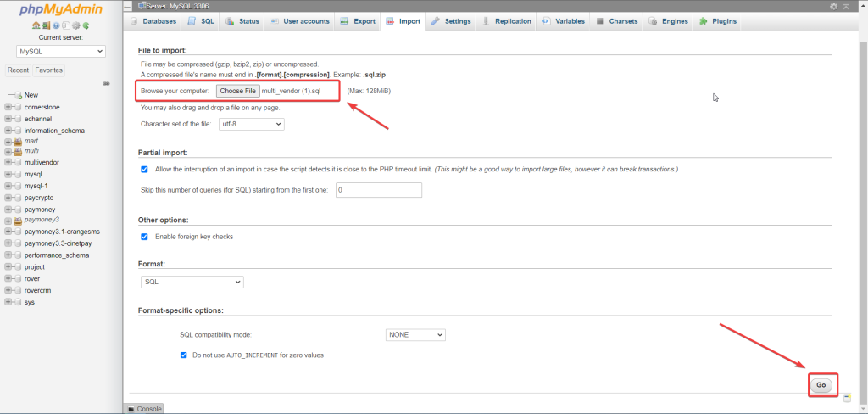
Task: Open the character set utf-8 dropdown
Action: click(x=252, y=124)
